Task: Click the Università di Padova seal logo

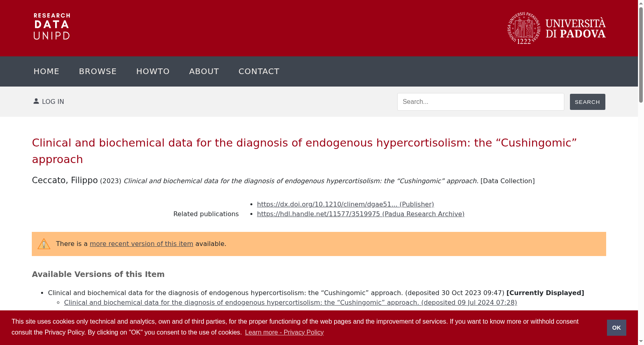Action: click(x=524, y=28)
